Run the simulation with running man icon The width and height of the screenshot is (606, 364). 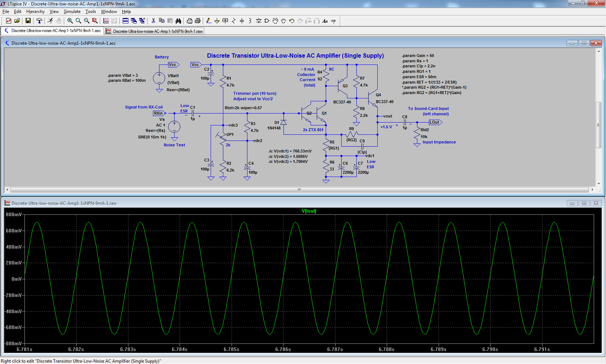tap(50, 21)
